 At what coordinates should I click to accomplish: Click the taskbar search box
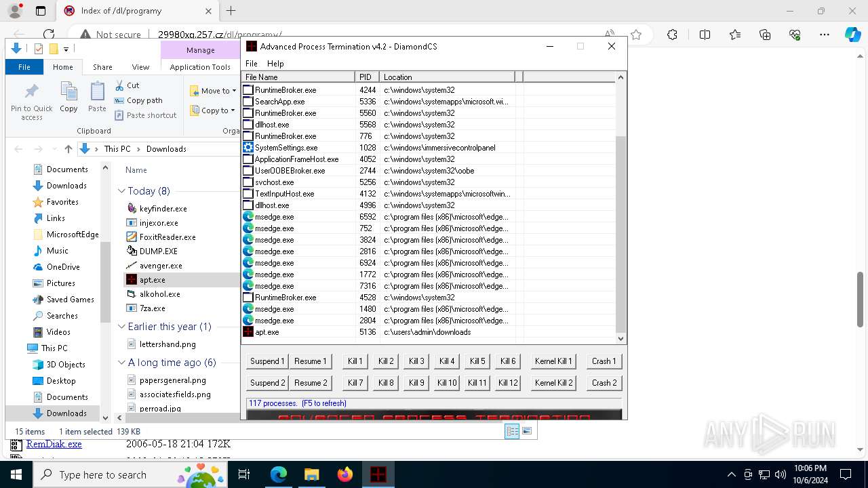coord(130,474)
